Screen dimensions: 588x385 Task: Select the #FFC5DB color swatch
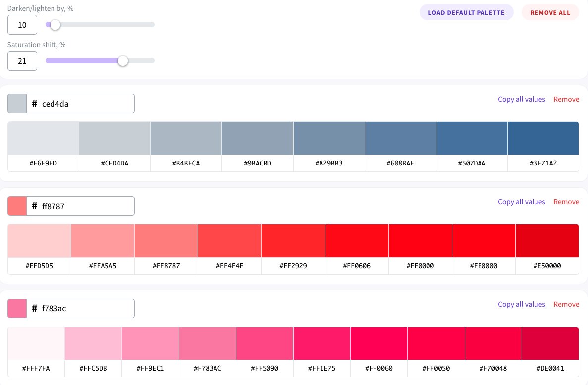point(93,343)
